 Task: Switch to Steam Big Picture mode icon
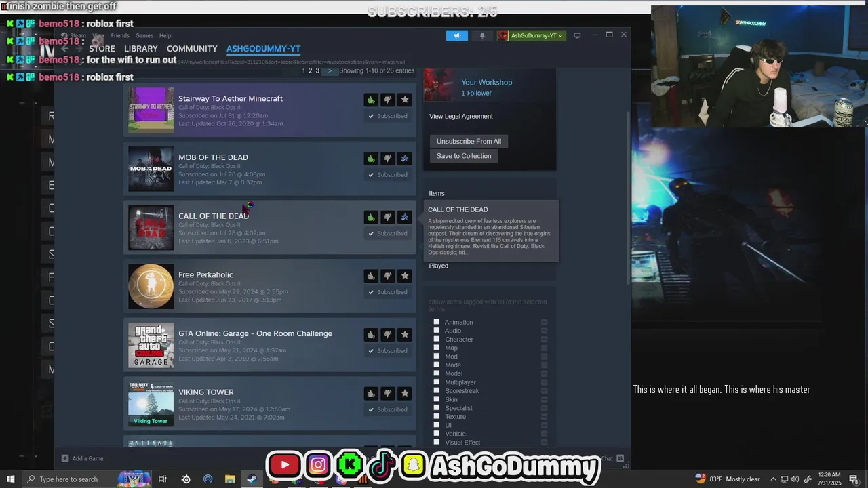577,35
